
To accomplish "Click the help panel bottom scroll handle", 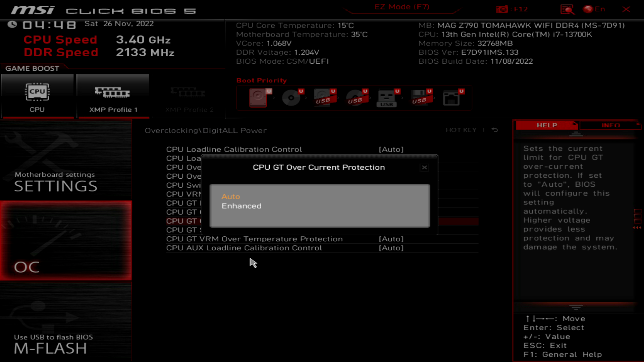I will 576,307.
